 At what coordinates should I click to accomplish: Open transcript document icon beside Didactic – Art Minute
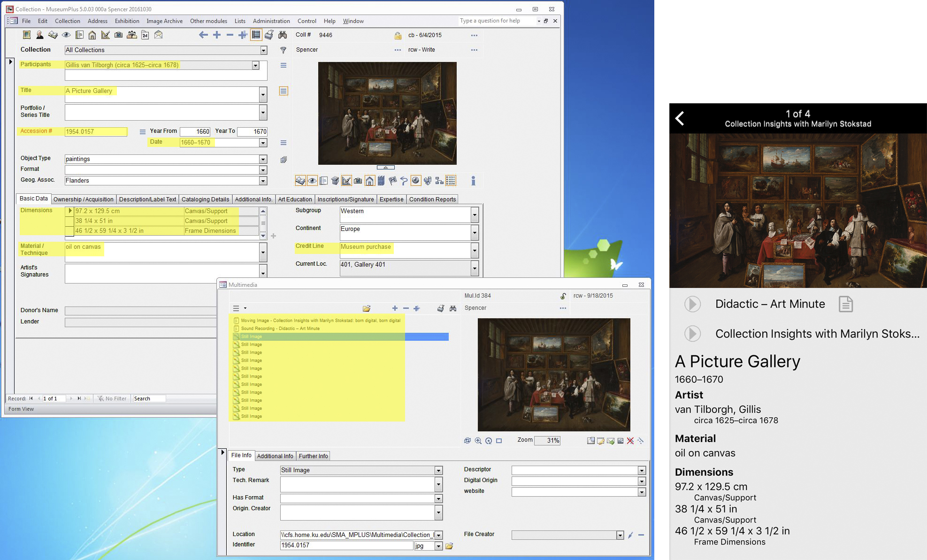click(846, 304)
